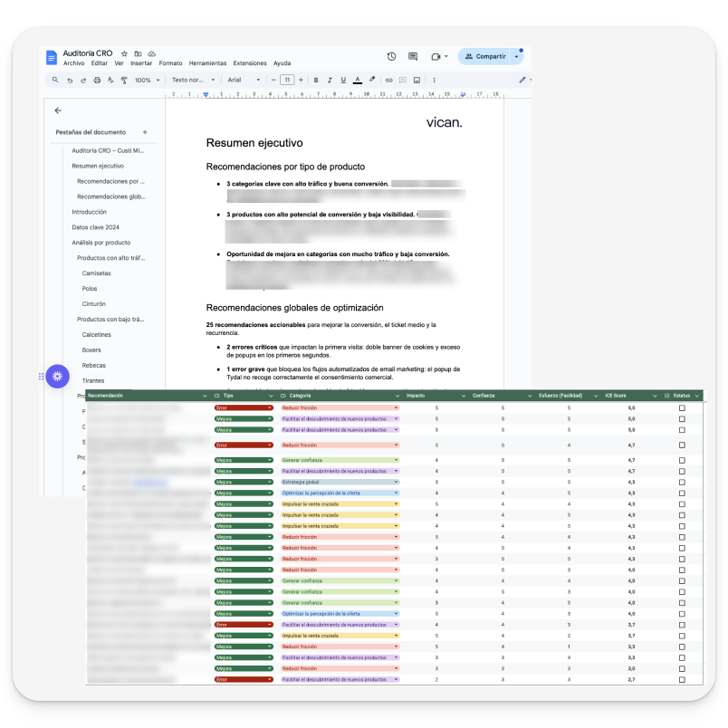
Task: Click the text color button
Action: pyautogui.click(x=358, y=80)
